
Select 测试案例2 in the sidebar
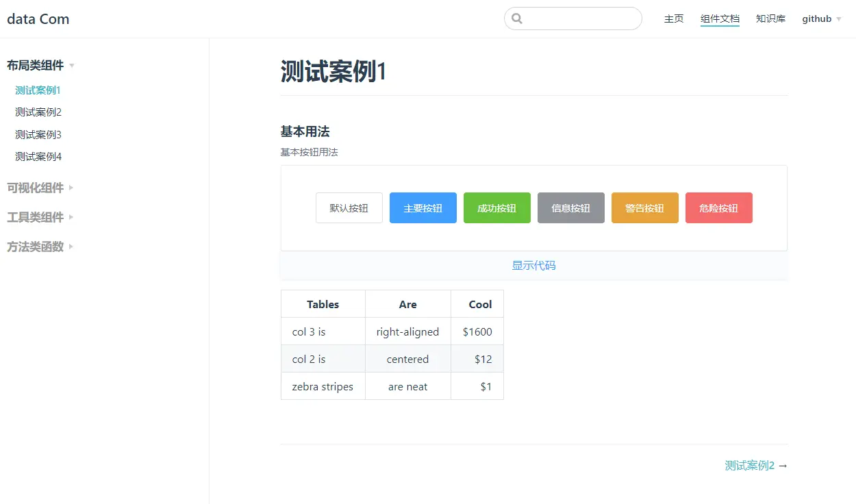(38, 112)
